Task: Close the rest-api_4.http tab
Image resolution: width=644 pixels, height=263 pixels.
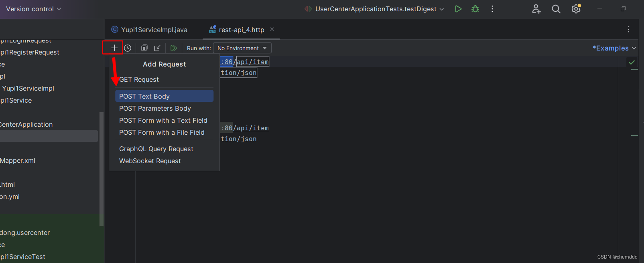Action: coord(272,29)
